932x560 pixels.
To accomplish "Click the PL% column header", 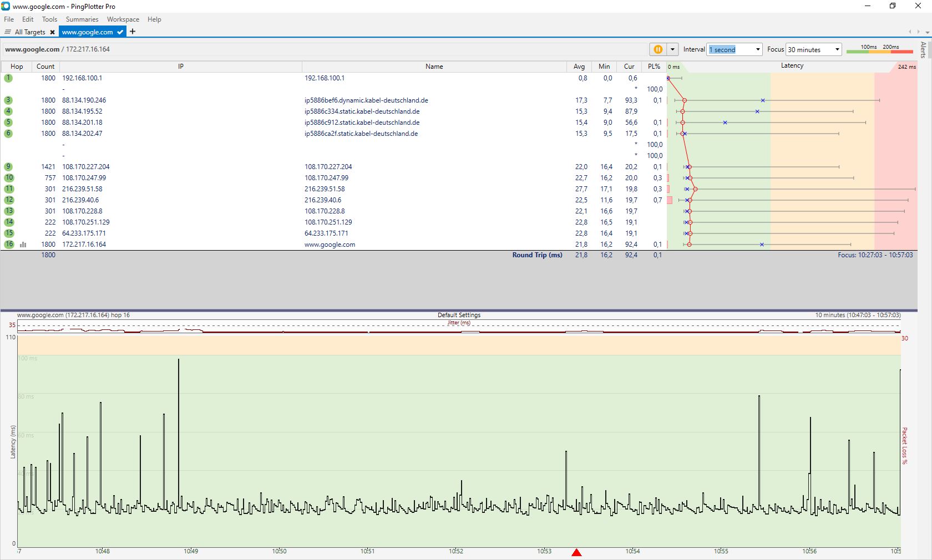I will pos(654,67).
